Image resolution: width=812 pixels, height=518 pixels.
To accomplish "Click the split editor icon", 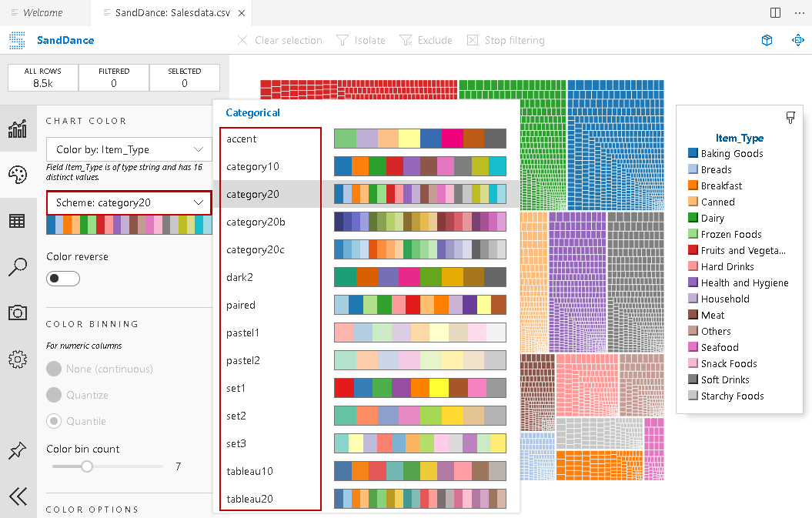I will coord(775,13).
